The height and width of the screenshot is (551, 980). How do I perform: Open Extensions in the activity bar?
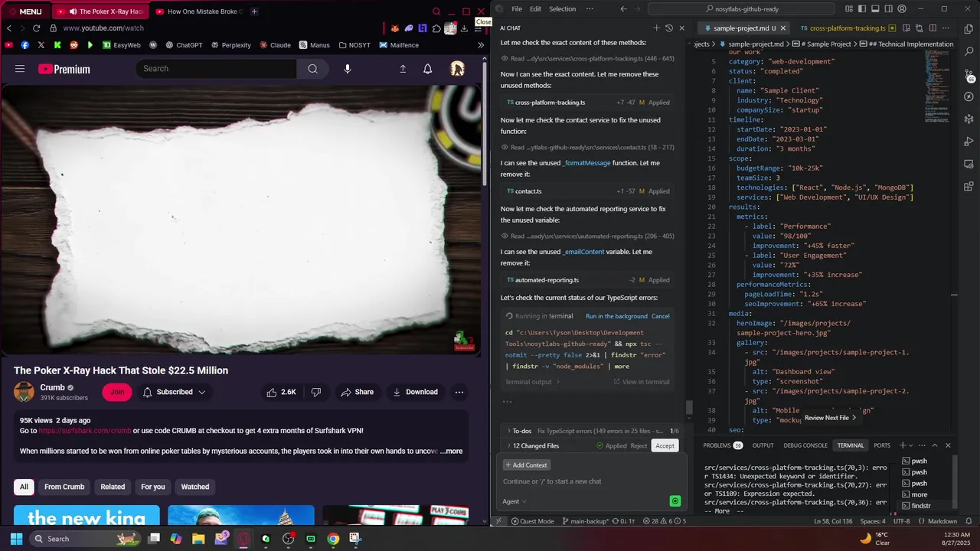[969, 186]
